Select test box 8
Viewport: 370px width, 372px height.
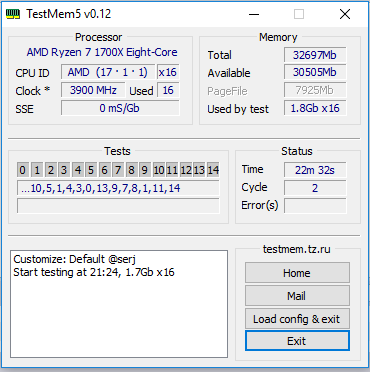point(131,170)
